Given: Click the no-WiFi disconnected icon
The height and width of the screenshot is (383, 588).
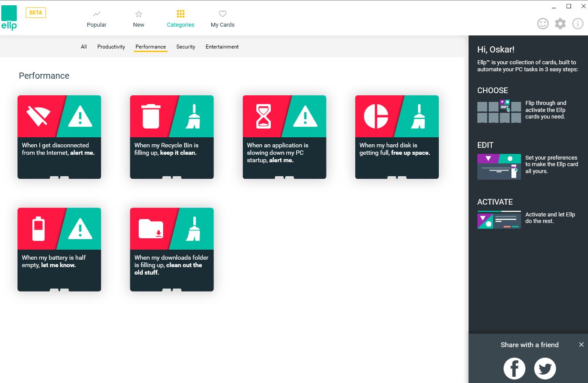Looking at the screenshot, I should coord(38,116).
